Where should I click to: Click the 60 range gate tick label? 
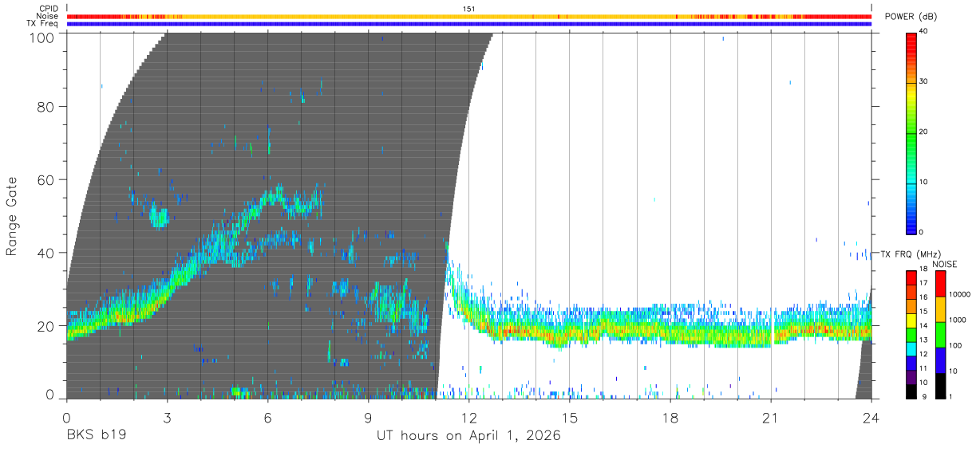46,180
